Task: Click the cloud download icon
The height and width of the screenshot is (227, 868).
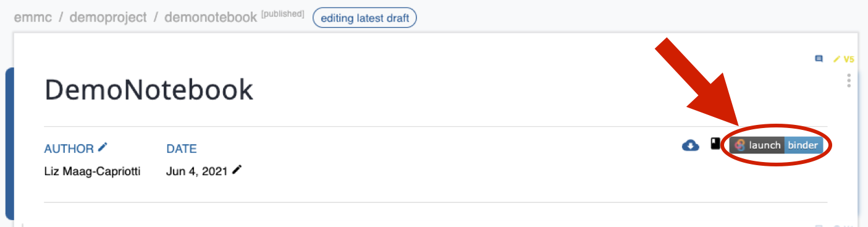Action: click(690, 145)
